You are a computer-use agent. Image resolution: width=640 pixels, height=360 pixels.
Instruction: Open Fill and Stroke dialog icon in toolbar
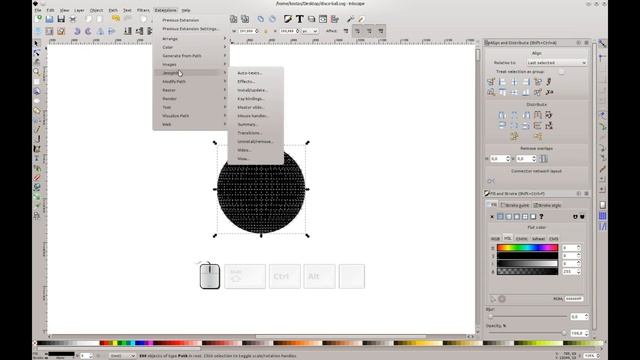[288, 19]
